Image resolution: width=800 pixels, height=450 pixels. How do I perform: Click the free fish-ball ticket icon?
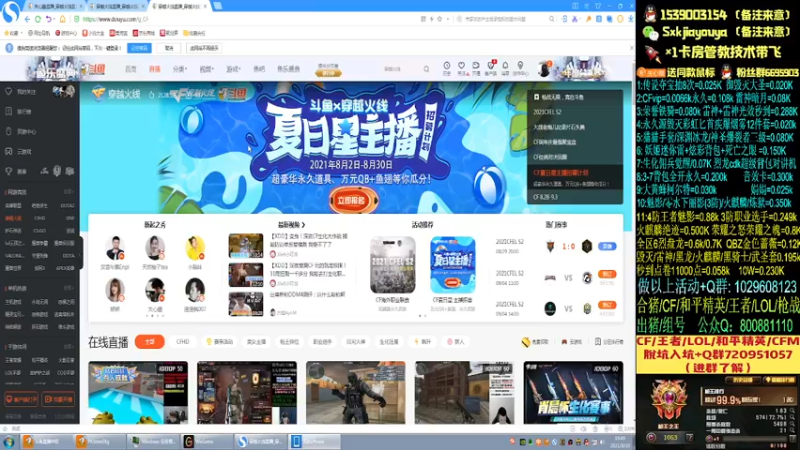click(x=526, y=342)
